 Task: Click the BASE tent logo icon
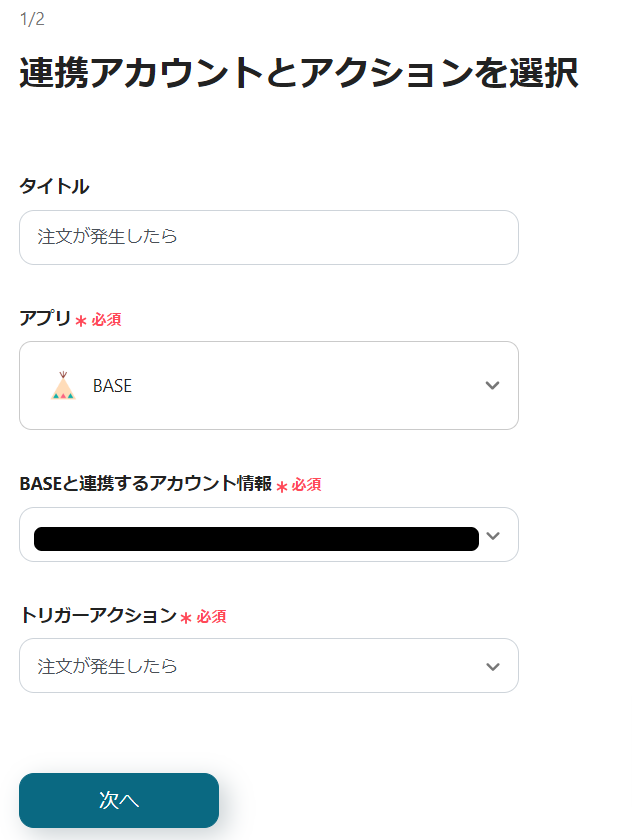(x=63, y=386)
